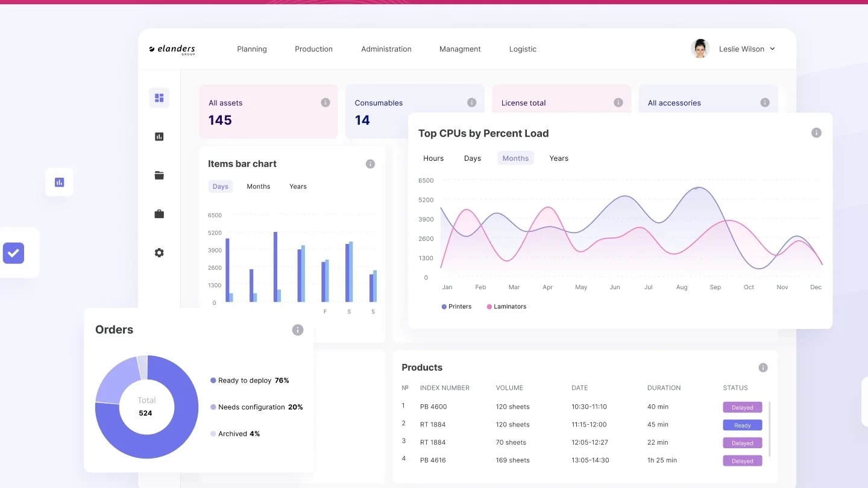
Task: Click the Ready status badge
Action: 743,425
